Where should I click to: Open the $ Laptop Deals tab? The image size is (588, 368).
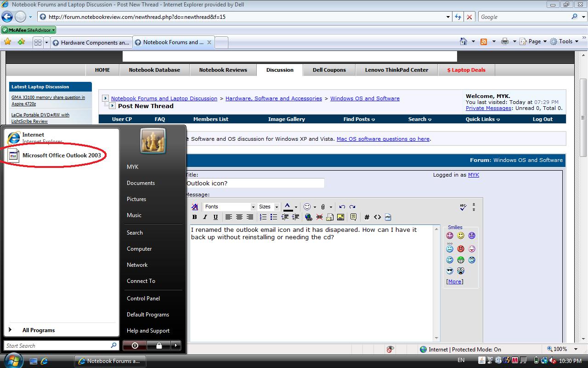coord(466,70)
